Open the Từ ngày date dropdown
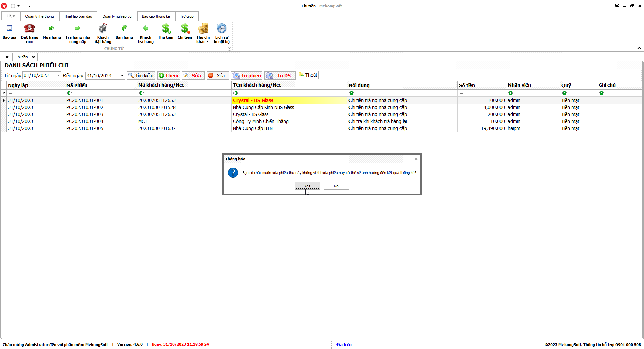Viewport: 644px width, 349px height. 58,76
